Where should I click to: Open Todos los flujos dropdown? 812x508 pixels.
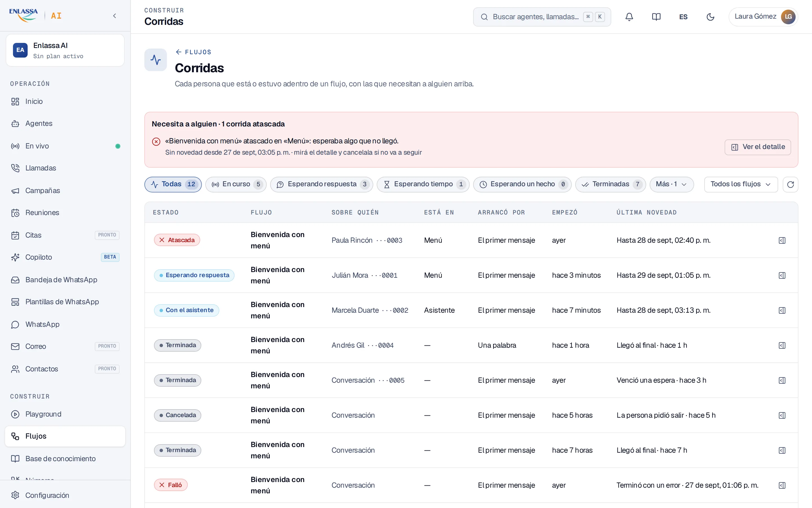pos(741,185)
